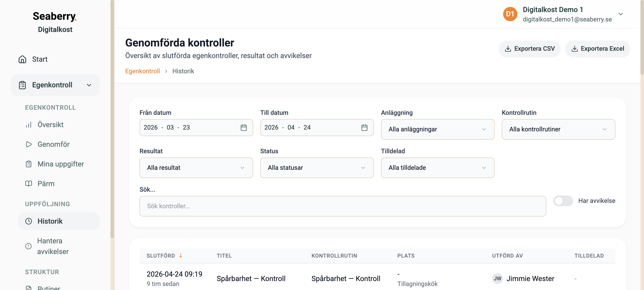
Task: Click the Tilldelad column header
Action: [x=589, y=256]
